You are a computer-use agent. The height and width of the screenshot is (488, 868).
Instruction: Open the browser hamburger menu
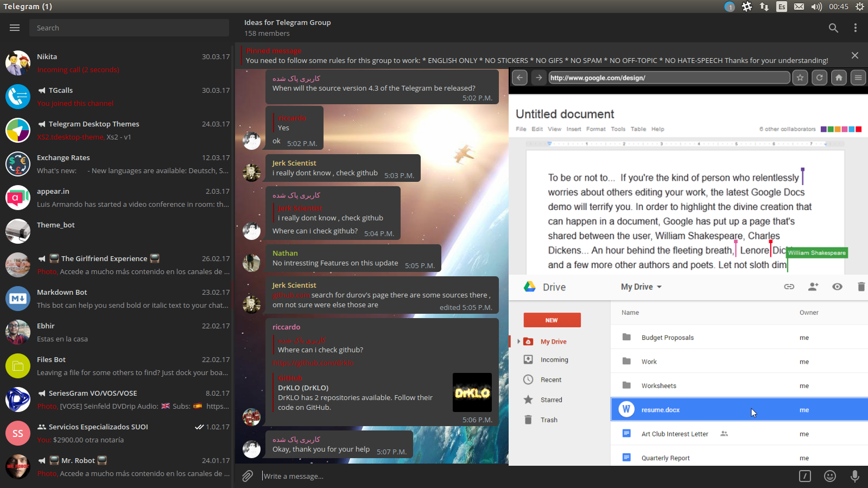click(x=858, y=78)
